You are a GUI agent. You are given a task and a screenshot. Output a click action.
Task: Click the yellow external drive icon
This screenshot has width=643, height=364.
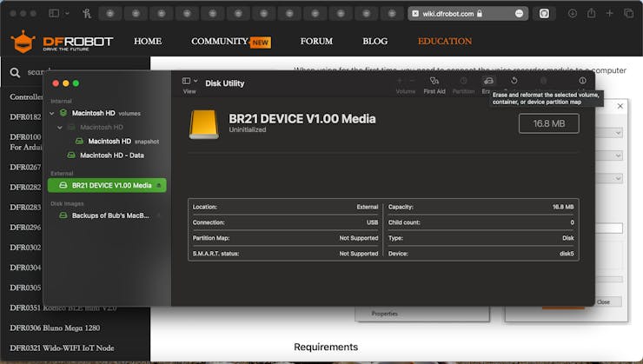[204, 124]
